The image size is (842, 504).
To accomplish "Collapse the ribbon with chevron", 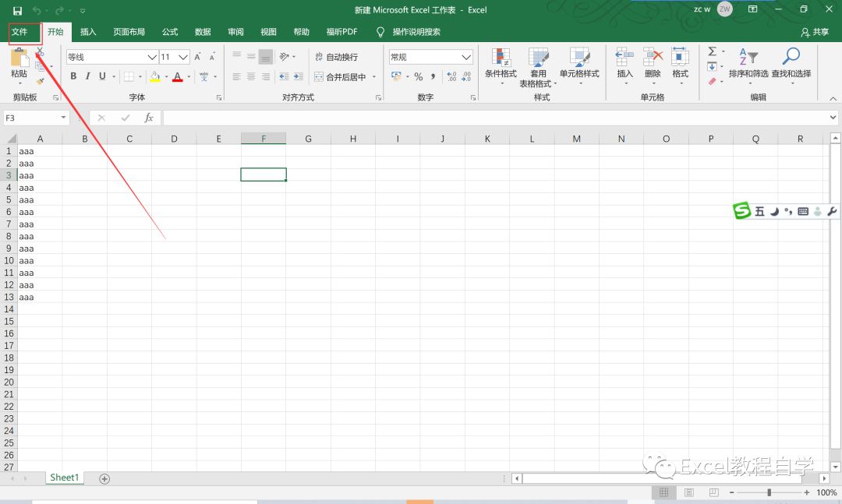I will point(833,98).
